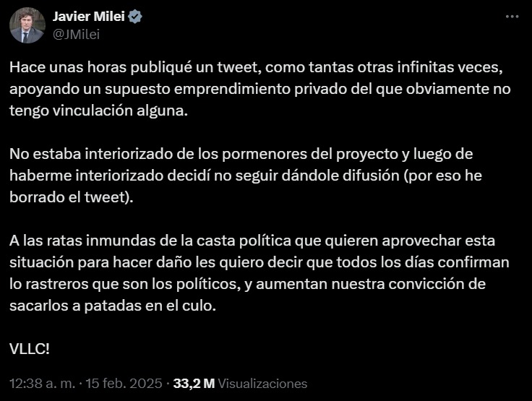Click the 12:38 a. m. timestamp
Viewport: 532px width, 401px height.
click(43, 384)
